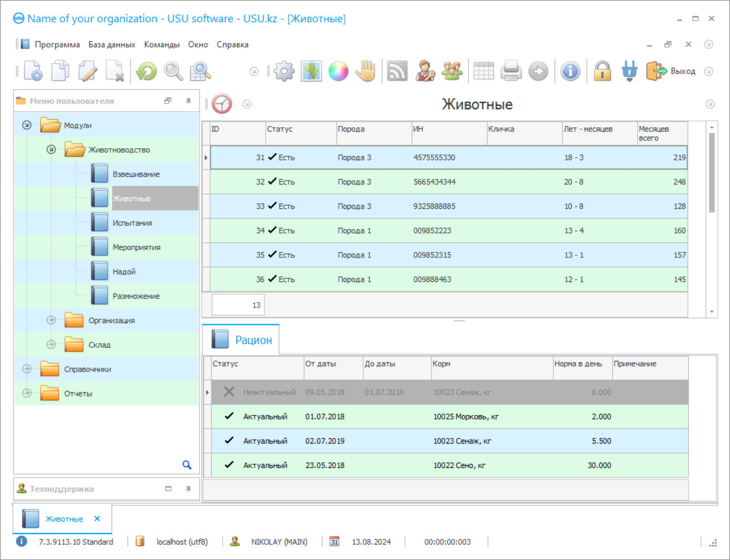
Task: Collapse the Модули tree node
Action: (27, 125)
